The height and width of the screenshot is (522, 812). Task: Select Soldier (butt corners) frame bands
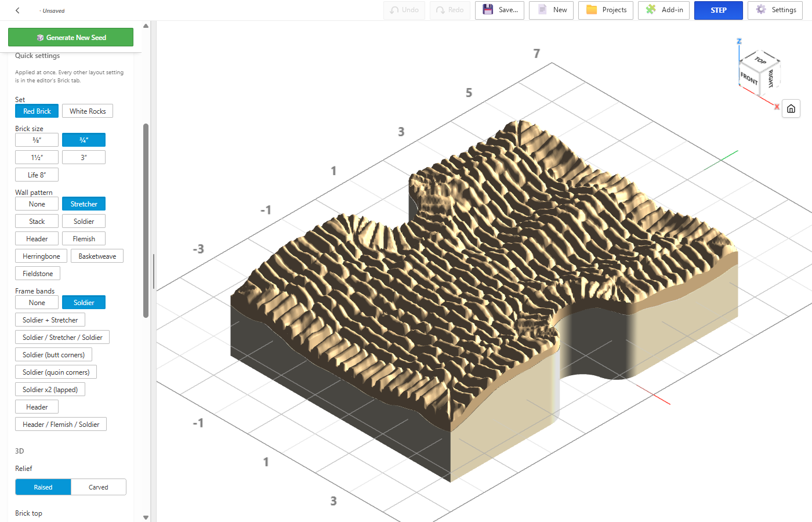click(x=53, y=355)
